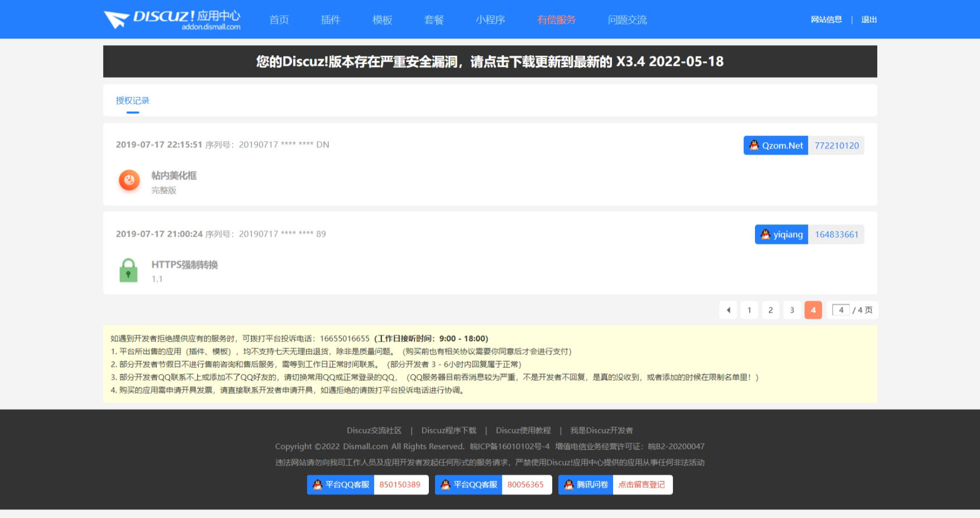Select version text 完整版
980x518 pixels.
point(164,190)
